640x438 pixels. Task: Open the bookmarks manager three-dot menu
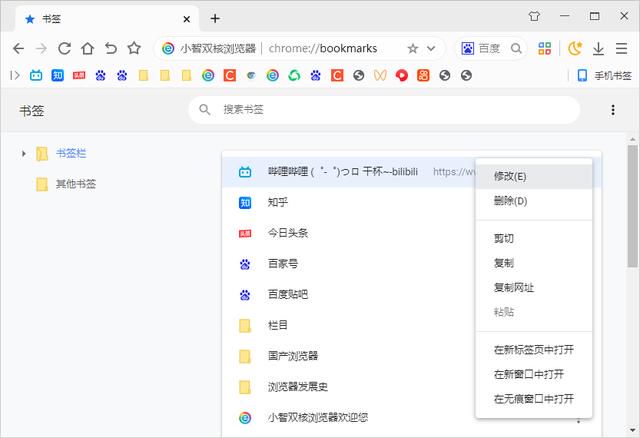[x=613, y=110]
